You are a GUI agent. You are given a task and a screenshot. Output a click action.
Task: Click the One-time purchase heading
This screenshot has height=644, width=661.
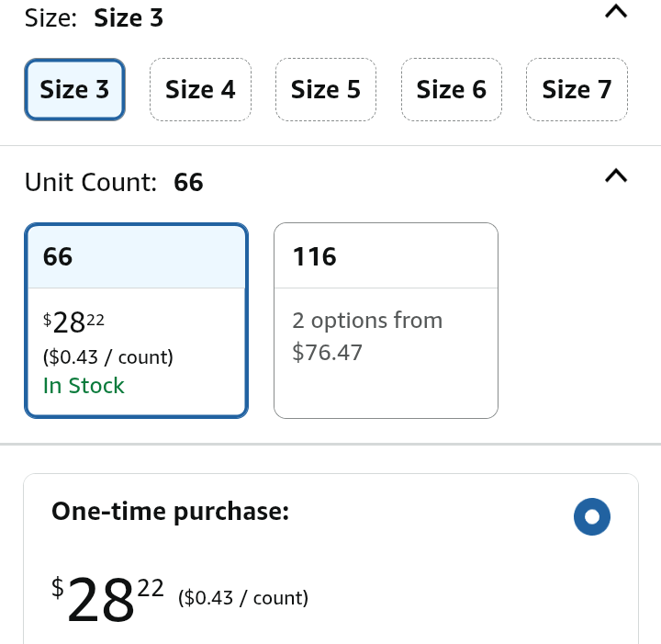(x=171, y=512)
